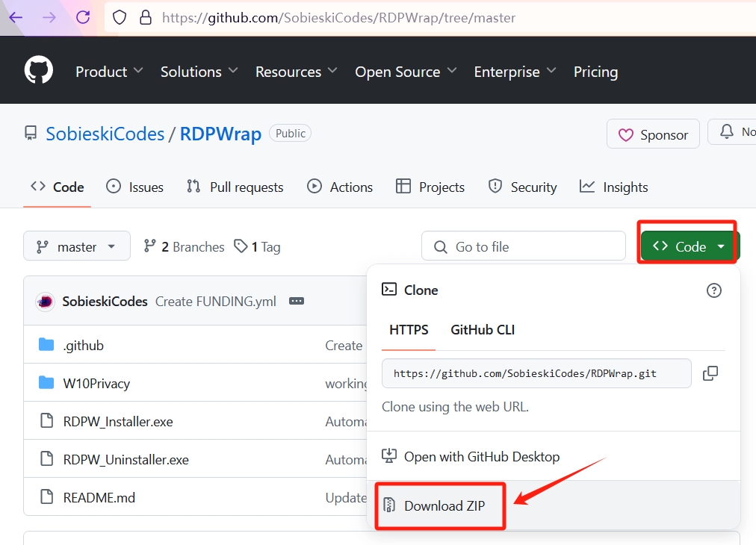Open the commit details ellipsis icon

(x=297, y=302)
